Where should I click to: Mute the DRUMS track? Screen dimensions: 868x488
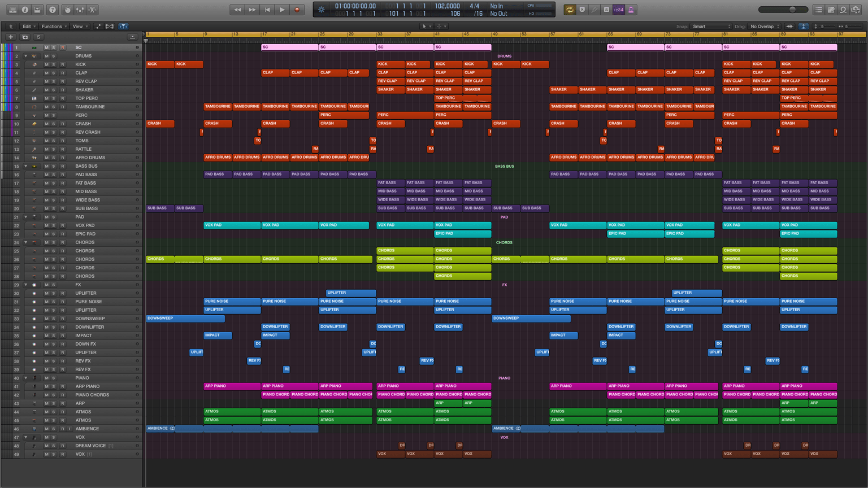[46, 55]
